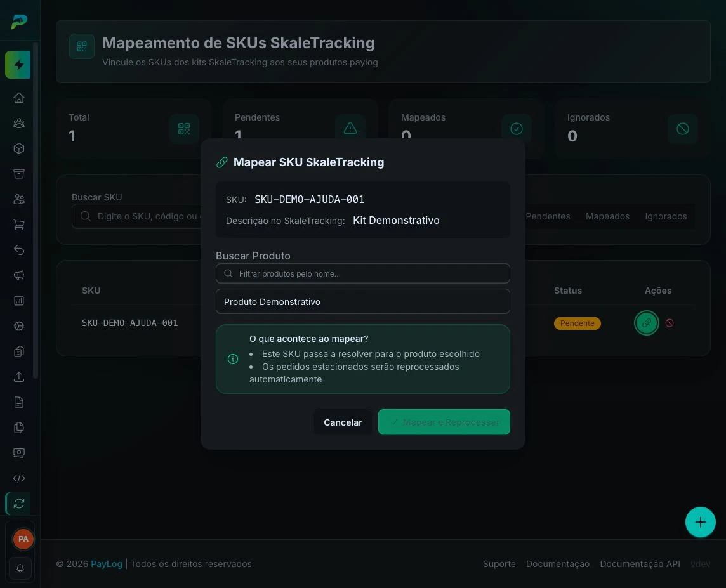Click the Pendente status badge
Viewport: 726px width, 588px height.
tap(577, 323)
